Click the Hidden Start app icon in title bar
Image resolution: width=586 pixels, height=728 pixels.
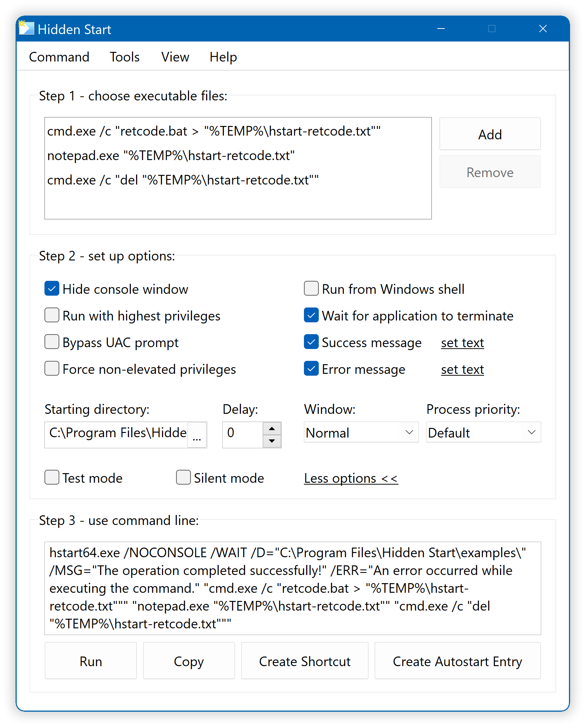pos(26,28)
